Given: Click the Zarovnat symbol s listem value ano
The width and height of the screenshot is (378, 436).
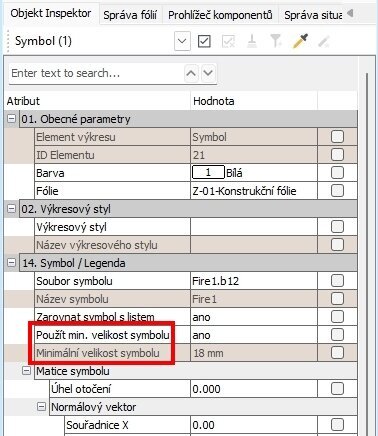Looking at the screenshot, I should (x=201, y=317).
